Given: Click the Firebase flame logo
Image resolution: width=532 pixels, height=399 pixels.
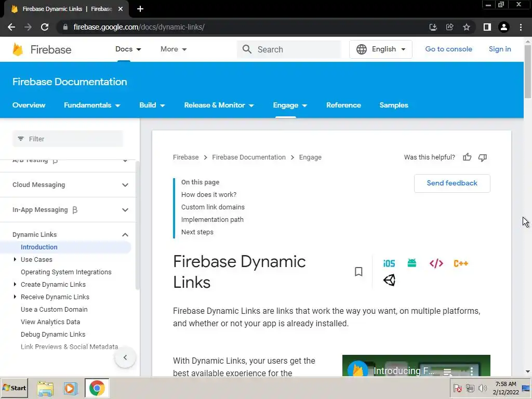Looking at the screenshot, I should (x=18, y=49).
